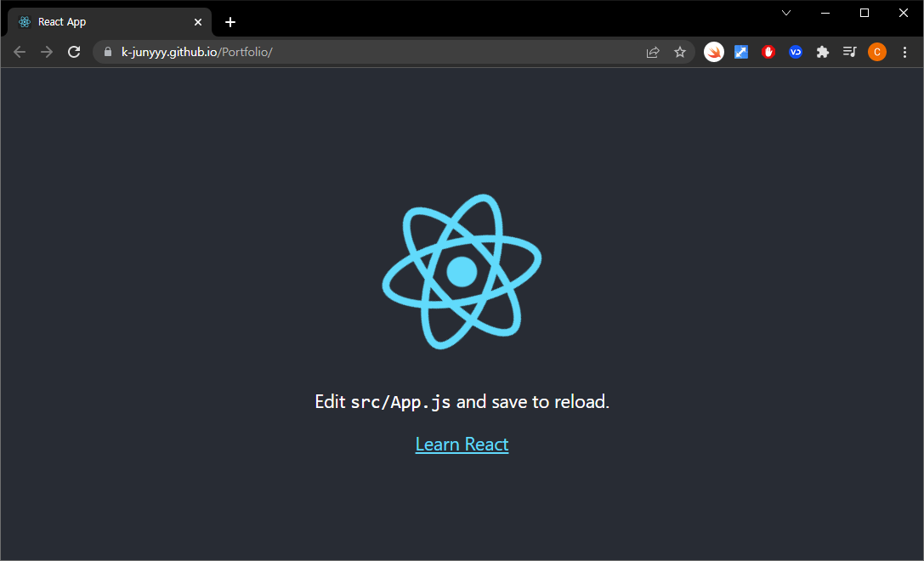Open the media control playlist icon
The width and height of the screenshot is (924, 561).
coord(850,52)
